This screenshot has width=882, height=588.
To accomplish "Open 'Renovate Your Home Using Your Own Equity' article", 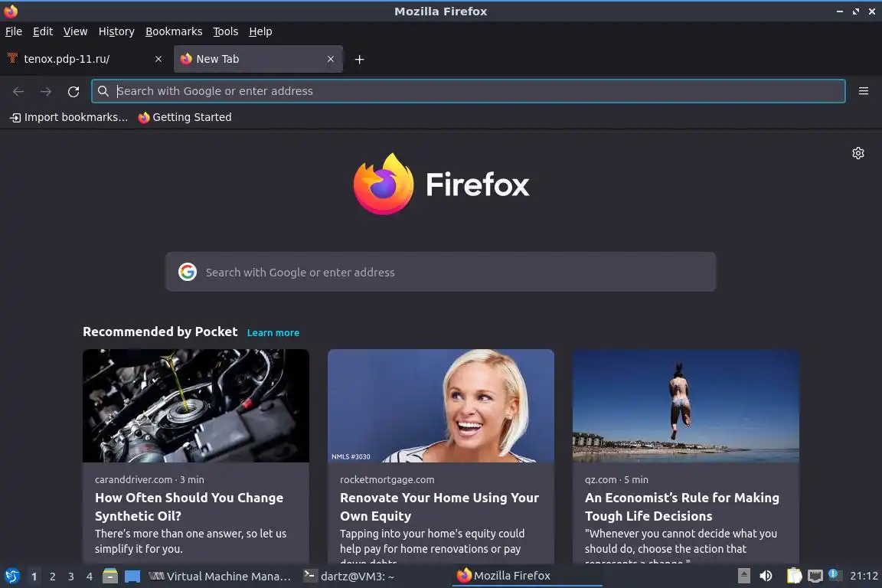I will (439, 506).
